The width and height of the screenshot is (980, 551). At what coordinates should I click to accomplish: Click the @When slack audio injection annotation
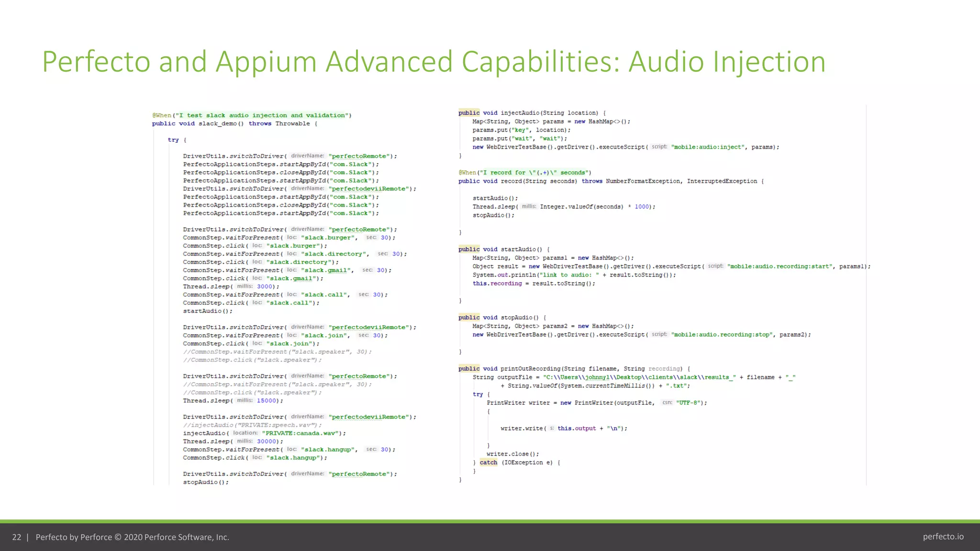(252, 115)
